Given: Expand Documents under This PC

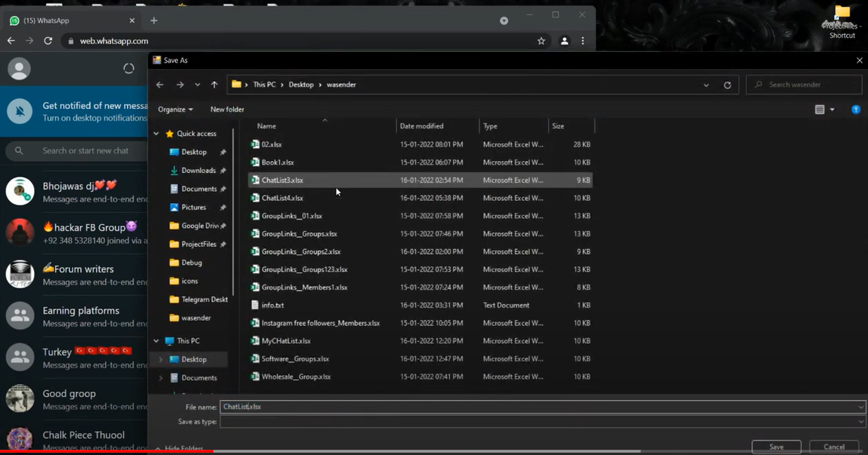Looking at the screenshot, I should [160, 378].
